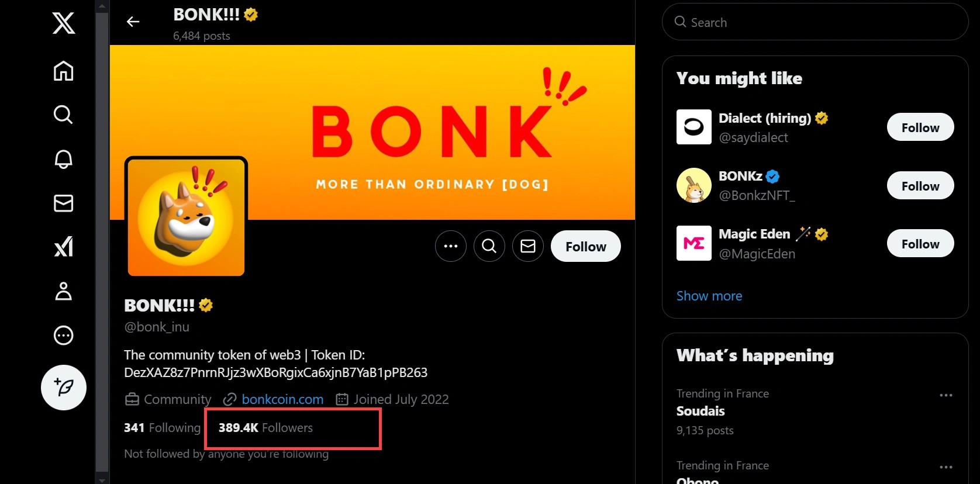This screenshot has height=484, width=980.
Task: Message BONK with envelope button
Action: pos(528,246)
